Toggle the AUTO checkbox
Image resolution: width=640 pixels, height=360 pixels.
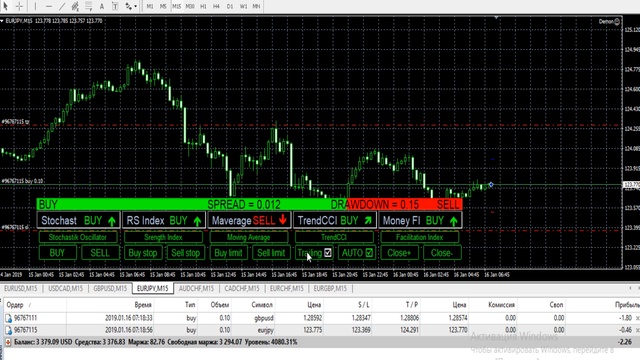369,253
